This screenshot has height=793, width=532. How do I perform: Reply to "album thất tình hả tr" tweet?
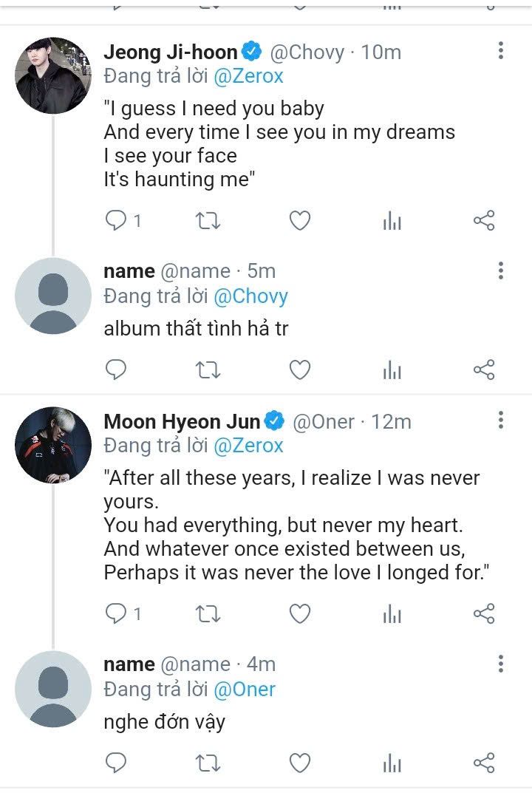click(x=117, y=370)
